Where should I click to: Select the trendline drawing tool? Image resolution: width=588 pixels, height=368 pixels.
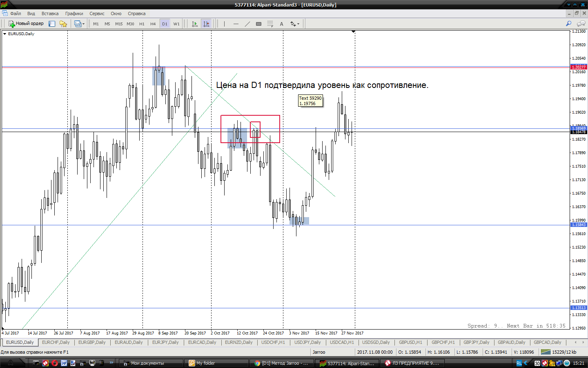coord(247,24)
